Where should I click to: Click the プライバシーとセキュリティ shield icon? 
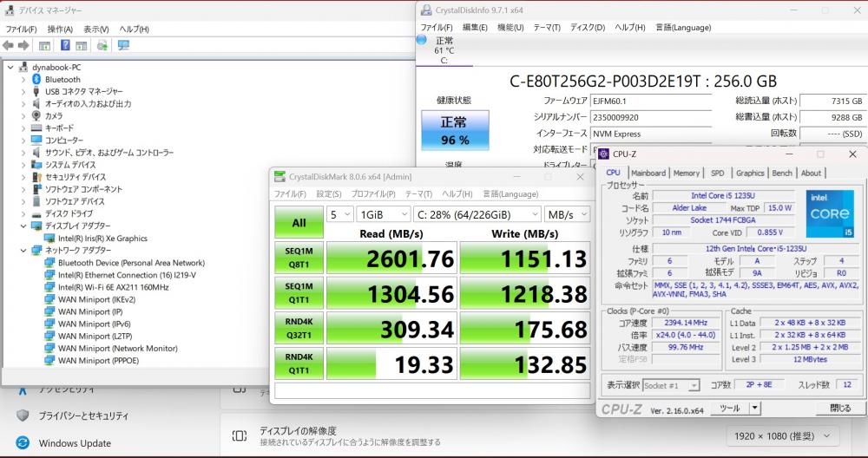click(23, 415)
